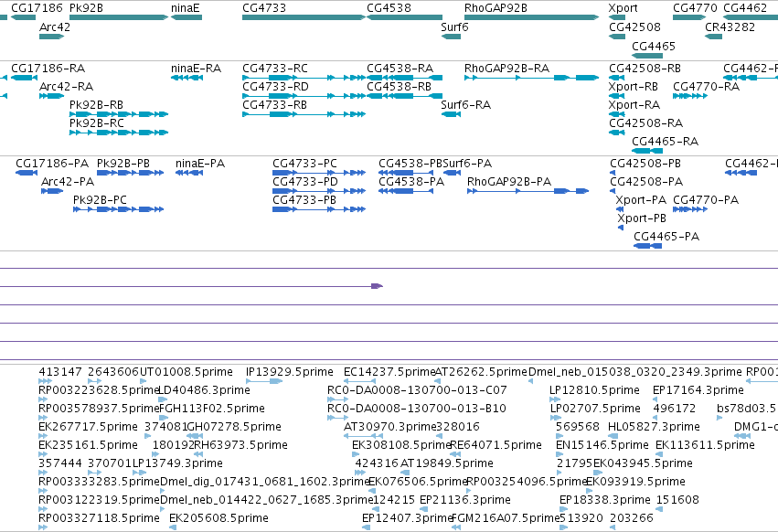The image size is (778, 532).
Task: Click transcript Pk92B-RB
Action: [96, 105]
